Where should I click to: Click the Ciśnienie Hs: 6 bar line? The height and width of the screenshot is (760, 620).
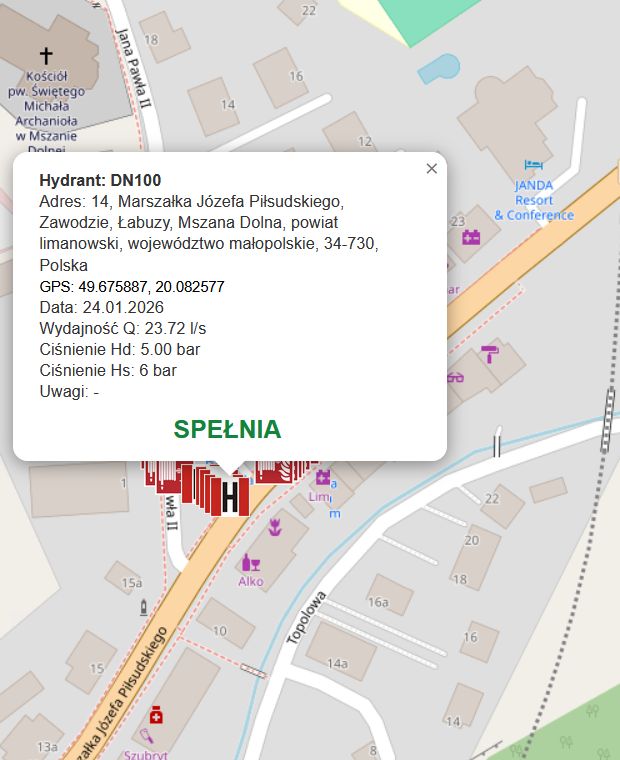point(108,370)
